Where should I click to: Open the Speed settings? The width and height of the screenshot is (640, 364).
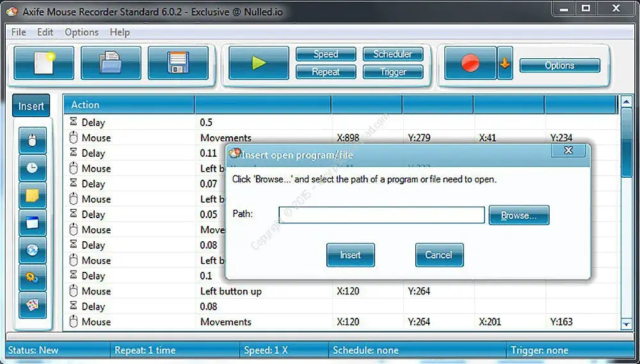326,54
